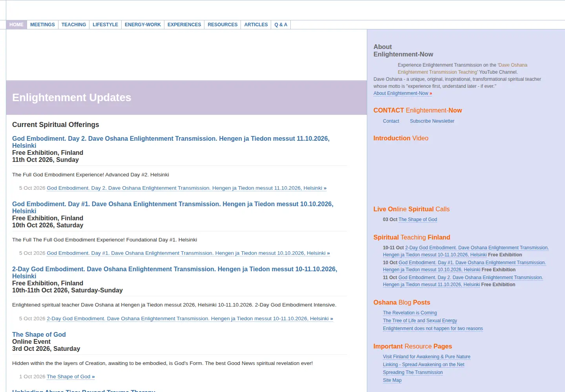Open The Tree of Life and Sexual Energy

click(420, 321)
